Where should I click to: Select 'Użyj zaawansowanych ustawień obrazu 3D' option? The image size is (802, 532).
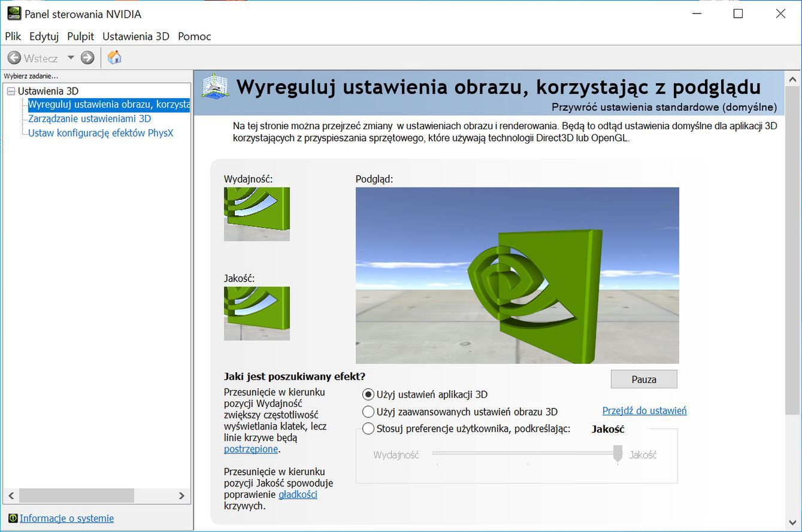368,412
